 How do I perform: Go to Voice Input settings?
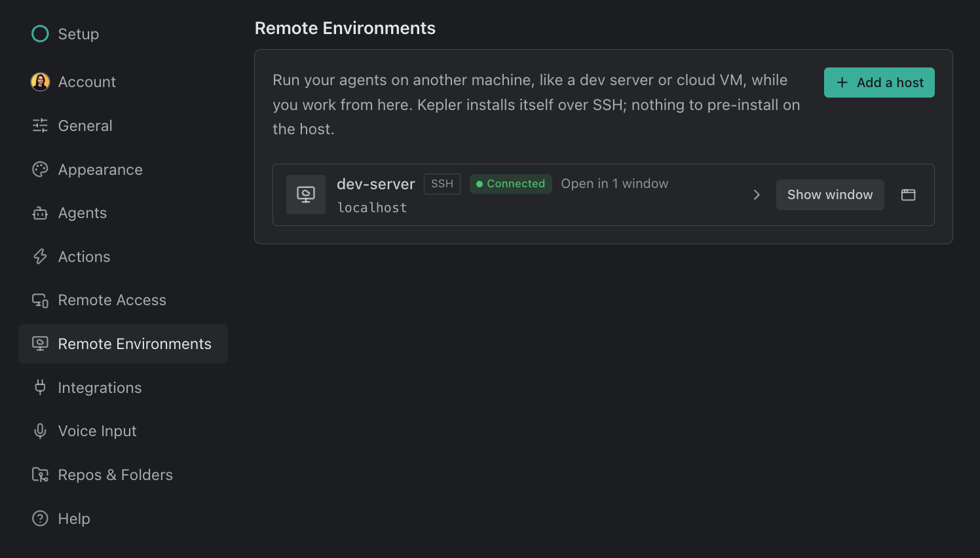pos(123,431)
